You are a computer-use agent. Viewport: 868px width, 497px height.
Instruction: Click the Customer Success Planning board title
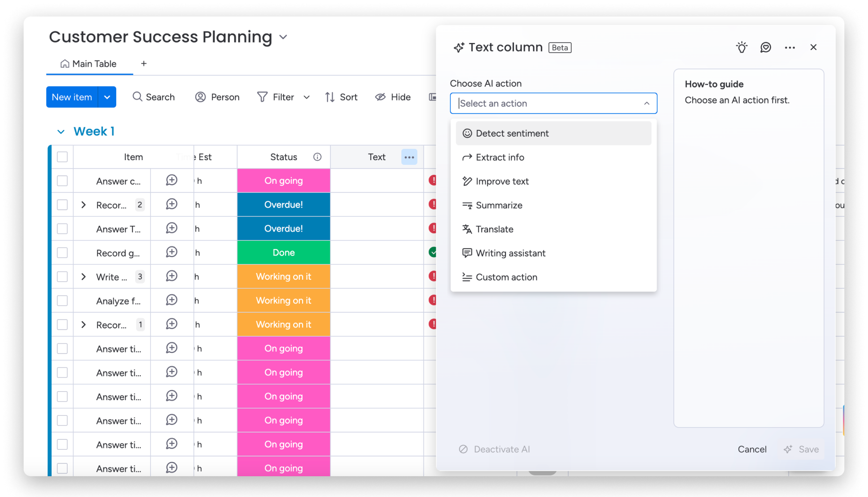(x=161, y=37)
